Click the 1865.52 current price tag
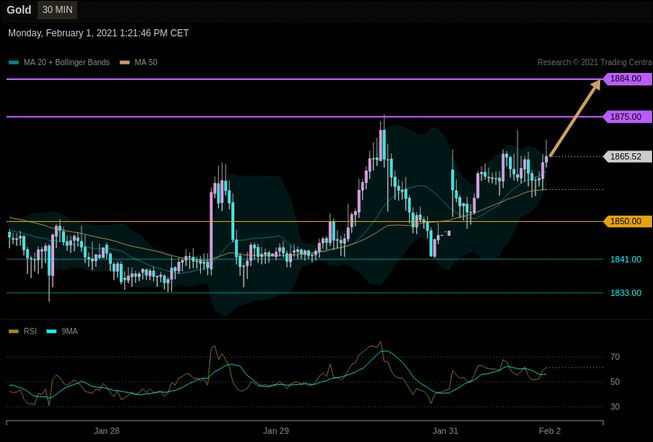The height and width of the screenshot is (442, 653). [x=628, y=157]
